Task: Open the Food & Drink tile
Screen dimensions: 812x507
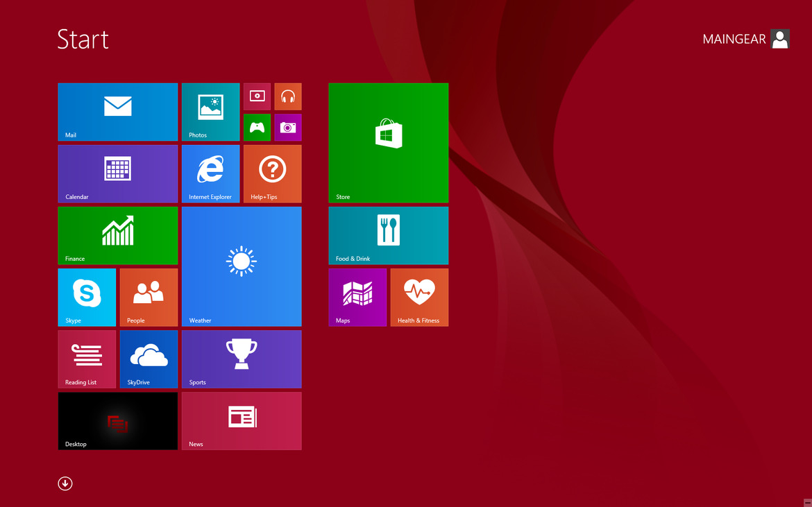Action: coord(389,235)
